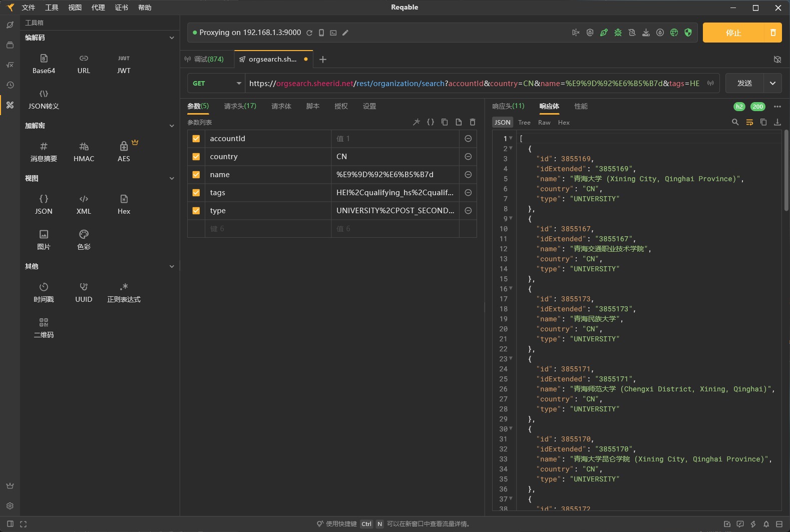790x532 pixels.
Task: Open the regular expression tool
Action: click(x=124, y=292)
